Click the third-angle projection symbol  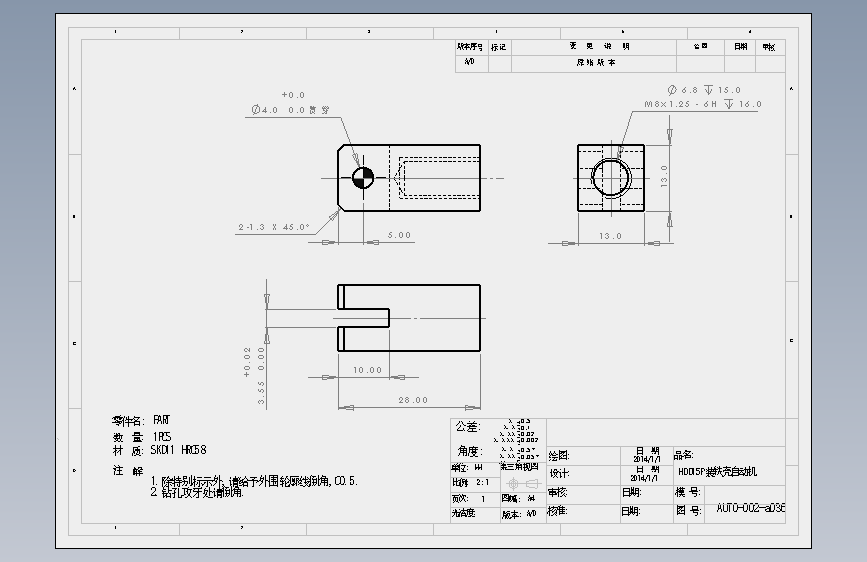pyautogui.click(x=523, y=483)
